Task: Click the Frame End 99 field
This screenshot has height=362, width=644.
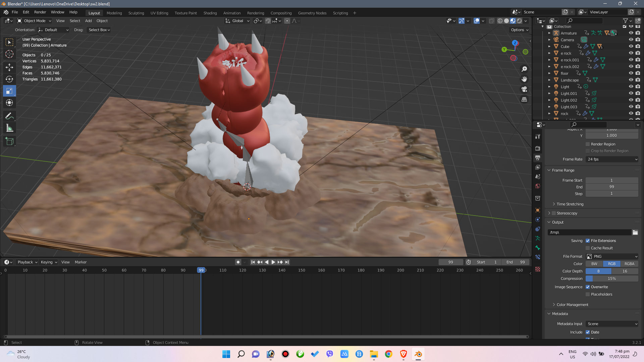Action: [612, 187]
